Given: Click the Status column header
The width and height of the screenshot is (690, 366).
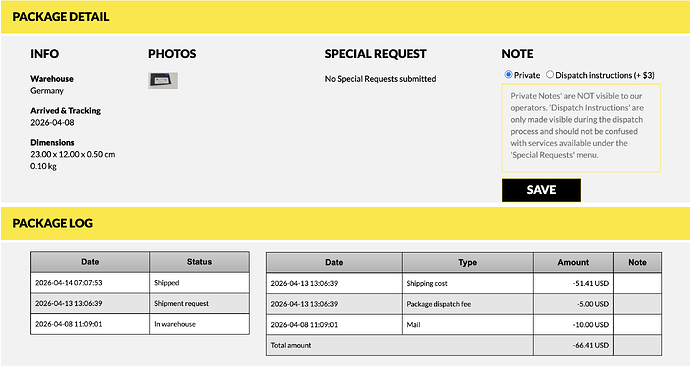Looking at the screenshot, I should [x=199, y=262].
